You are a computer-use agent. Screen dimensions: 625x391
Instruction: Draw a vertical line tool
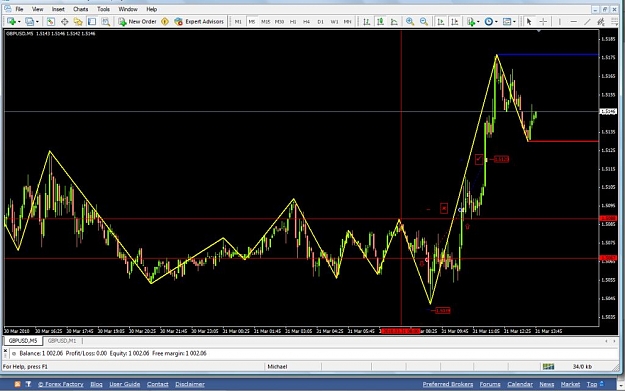559,22
